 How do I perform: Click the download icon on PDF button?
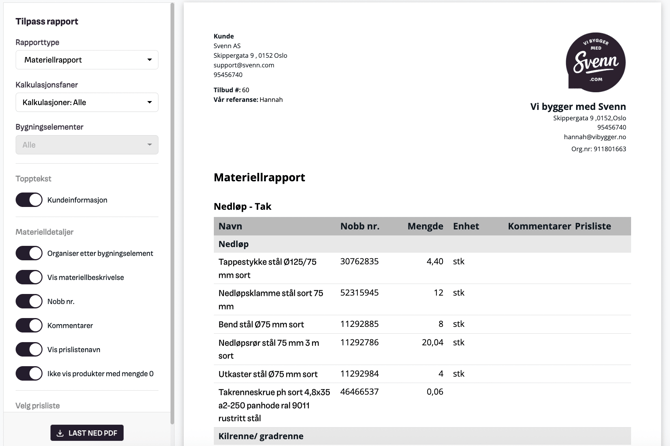point(60,433)
